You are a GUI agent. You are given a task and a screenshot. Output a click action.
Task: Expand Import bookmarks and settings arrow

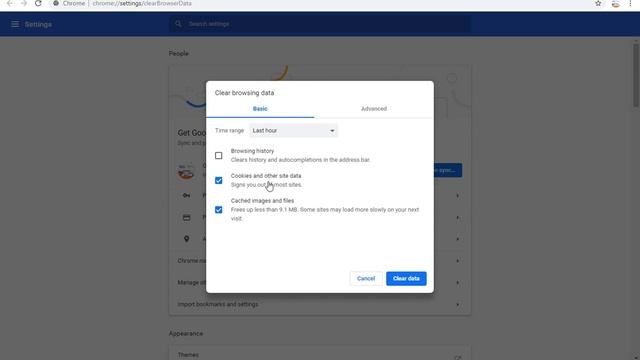(458, 304)
